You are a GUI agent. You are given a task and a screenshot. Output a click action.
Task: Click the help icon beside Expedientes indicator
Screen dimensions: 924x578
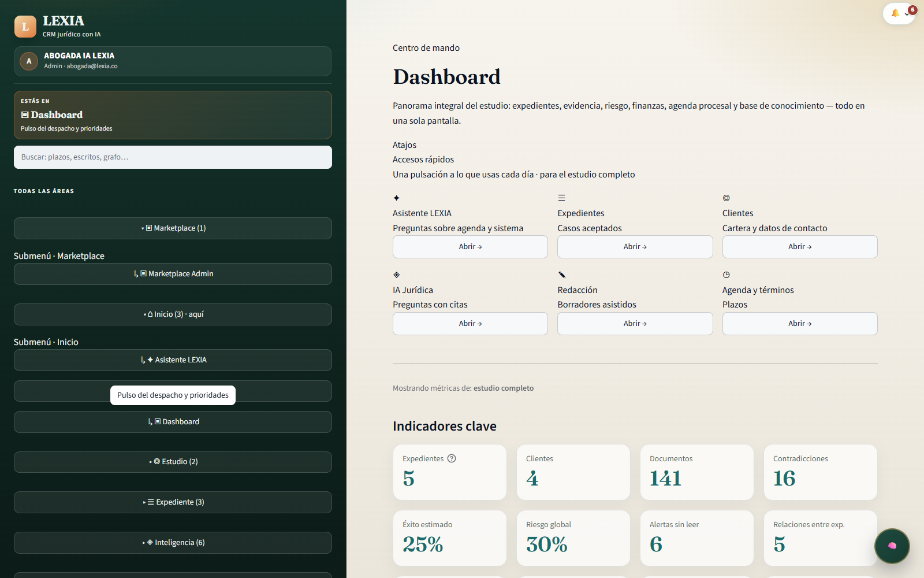tap(452, 458)
